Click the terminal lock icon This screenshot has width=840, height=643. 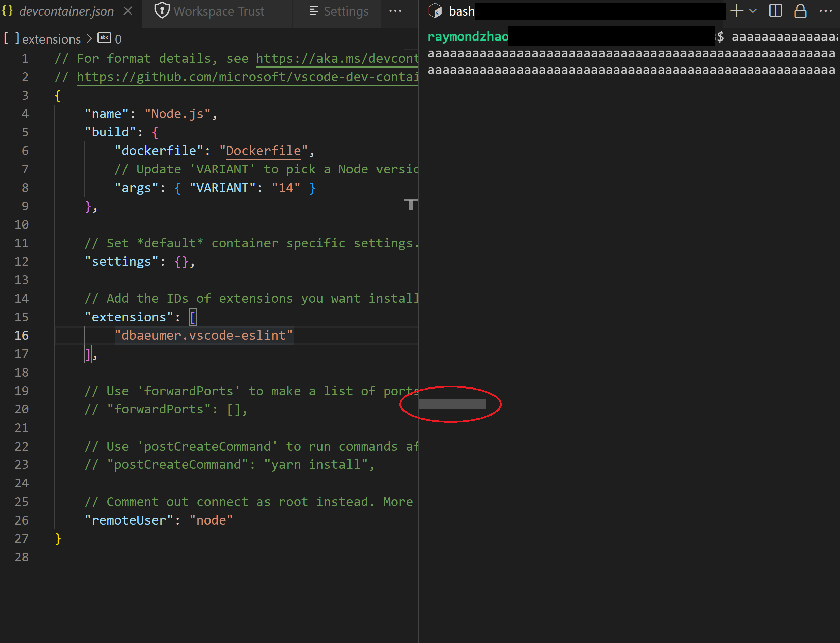pos(801,11)
